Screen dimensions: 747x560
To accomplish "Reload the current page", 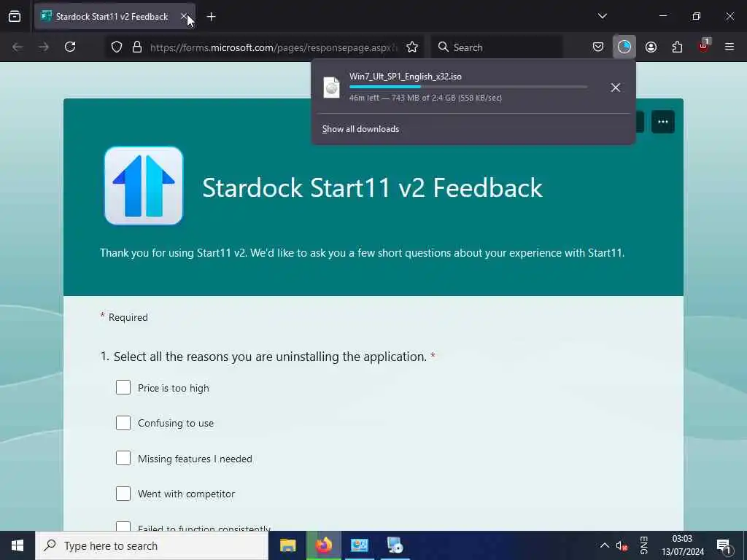I will [x=70, y=47].
